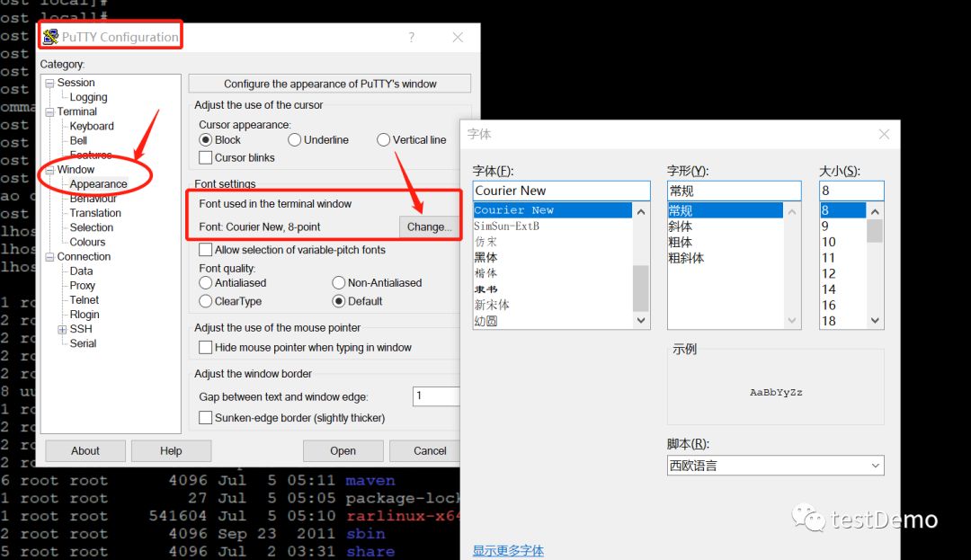Click the font size 大小 input field
This screenshot has width=971, height=560.
coord(851,191)
